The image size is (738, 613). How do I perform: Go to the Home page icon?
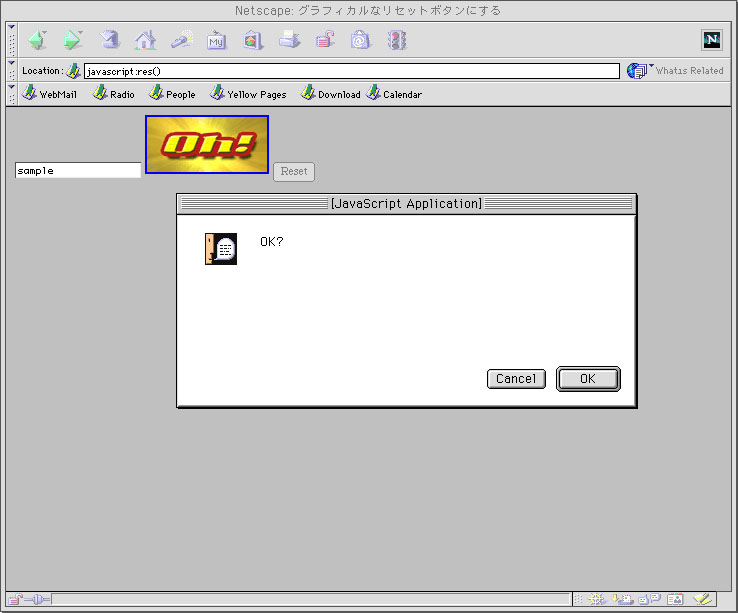click(x=145, y=40)
